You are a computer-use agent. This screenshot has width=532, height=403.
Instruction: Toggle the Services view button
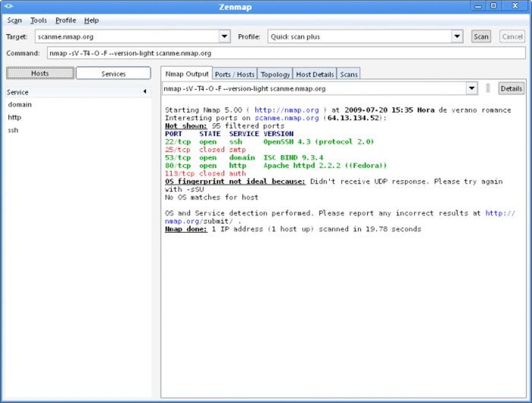(x=113, y=74)
